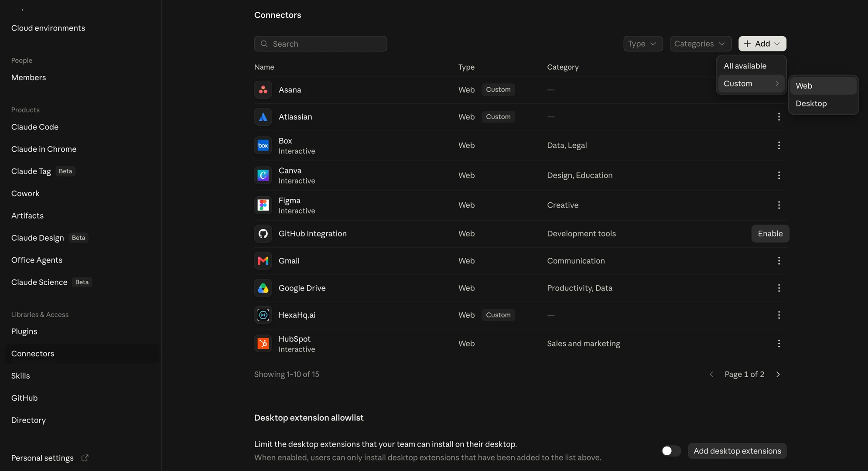Click the Asana connector icon
868x471 pixels.
263,90
